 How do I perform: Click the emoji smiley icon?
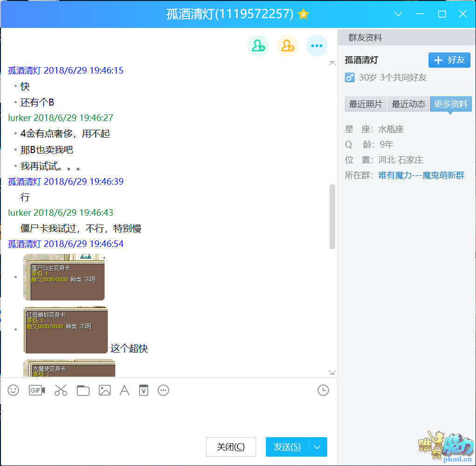(x=13, y=390)
